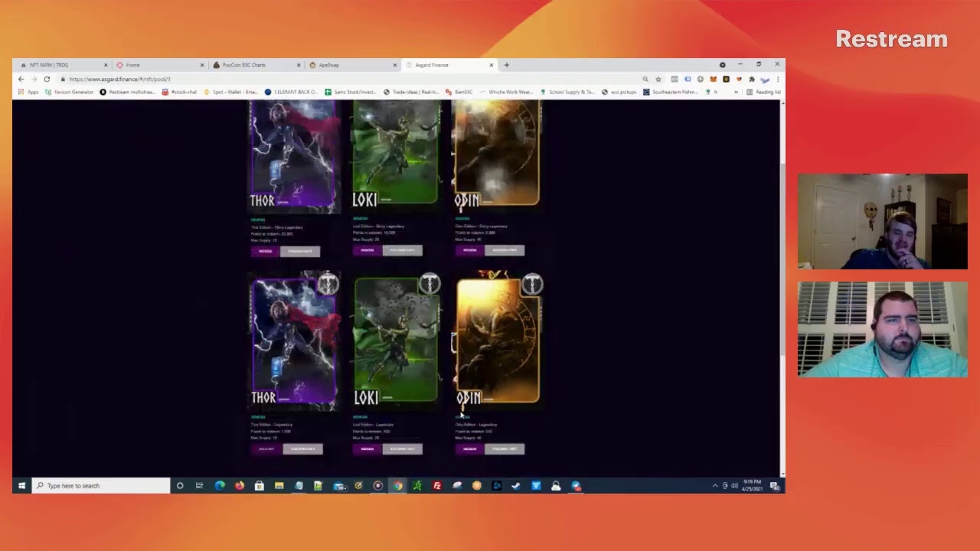Click gray button under Shiny Thor
Screen dimensions: 980x551
tap(300, 251)
